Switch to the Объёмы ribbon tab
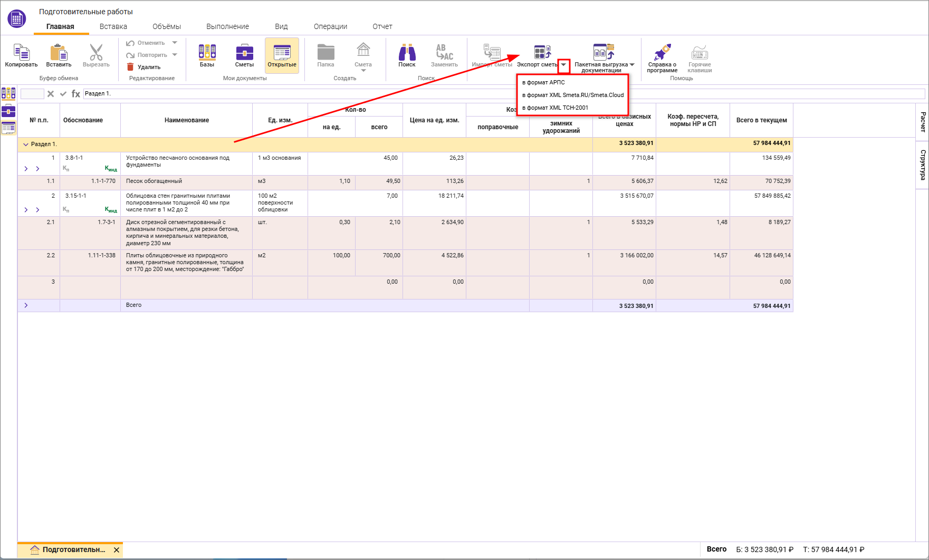This screenshot has width=929, height=560. [x=166, y=26]
